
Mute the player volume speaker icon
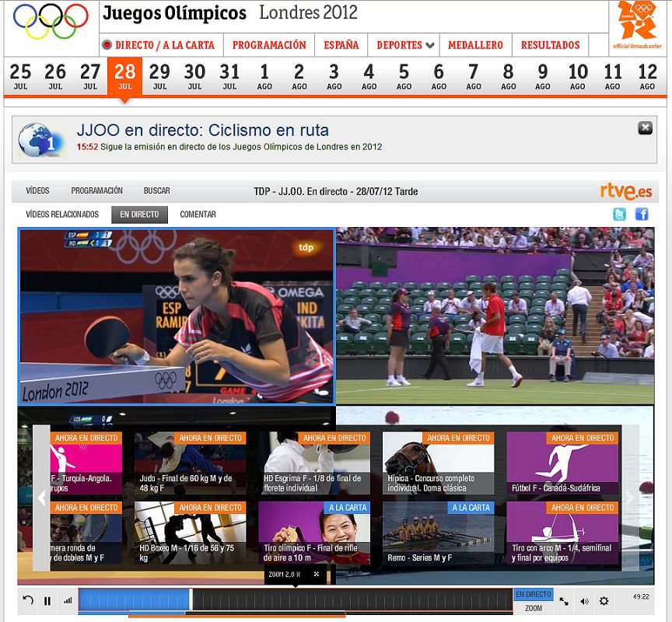point(584,601)
